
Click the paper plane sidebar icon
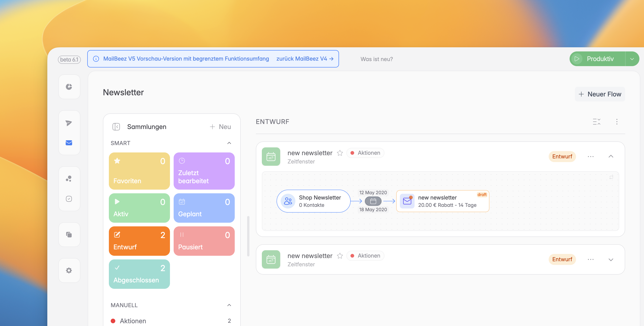point(69,123)
